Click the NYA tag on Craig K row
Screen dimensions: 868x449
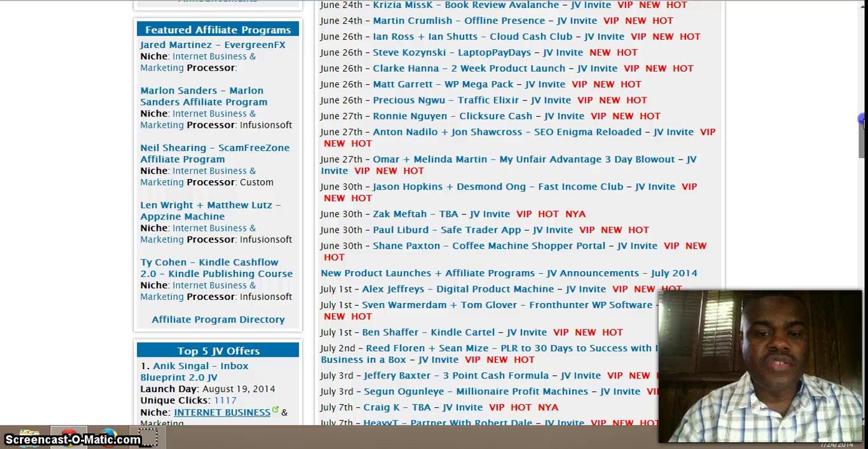548,408
